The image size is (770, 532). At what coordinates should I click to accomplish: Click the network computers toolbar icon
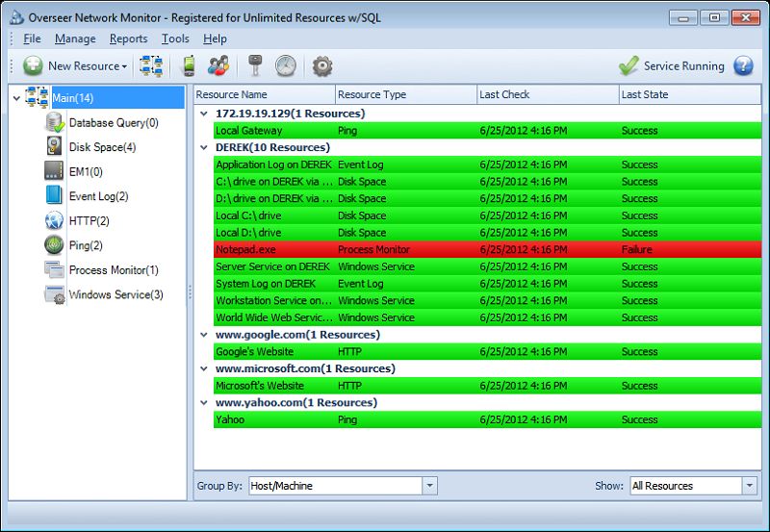pyautogui.click(x=151, y=65)
